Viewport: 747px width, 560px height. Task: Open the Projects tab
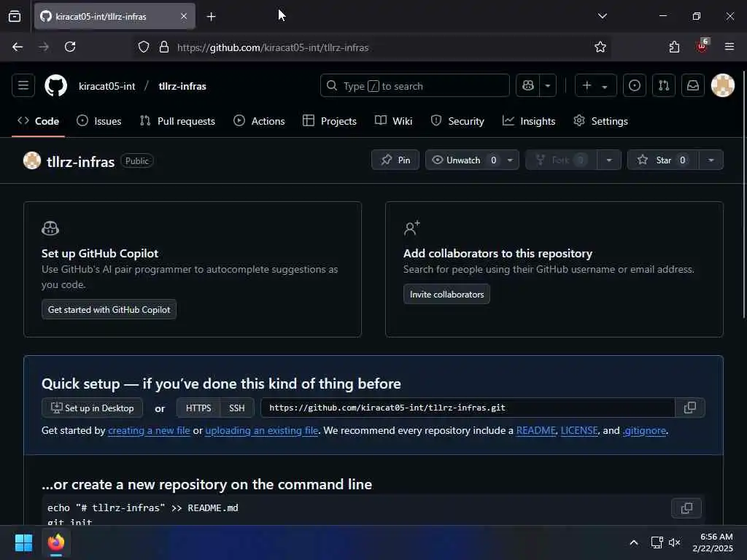(x=330, y=121)
